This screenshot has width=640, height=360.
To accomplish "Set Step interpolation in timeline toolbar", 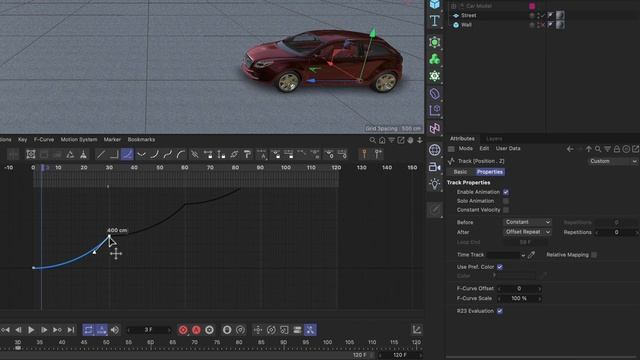I will coord(114,154).
